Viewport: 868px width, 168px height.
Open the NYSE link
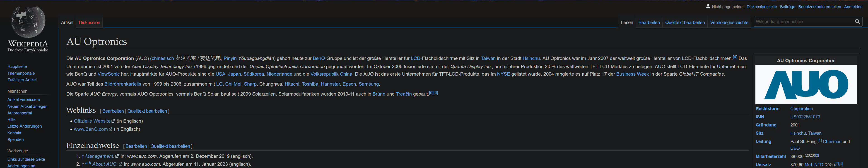503,74
